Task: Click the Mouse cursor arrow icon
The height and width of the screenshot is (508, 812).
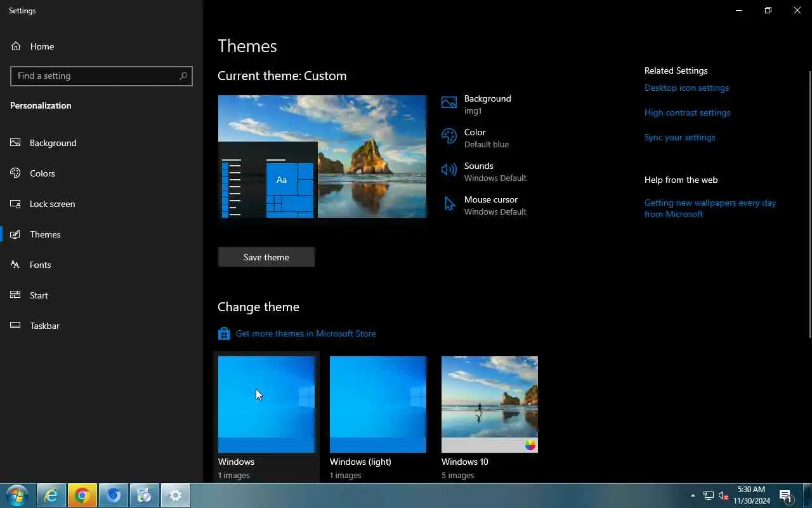Action: tap(450, 204)
